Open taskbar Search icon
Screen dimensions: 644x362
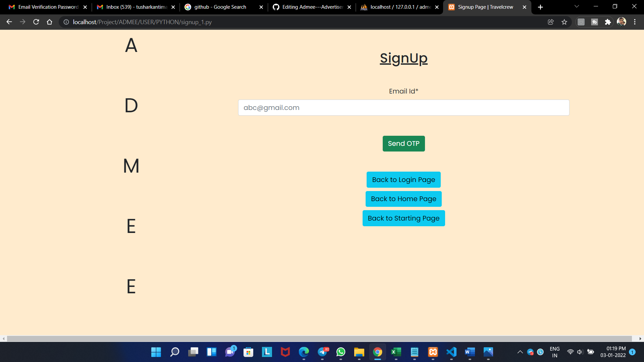coord(175,352)
